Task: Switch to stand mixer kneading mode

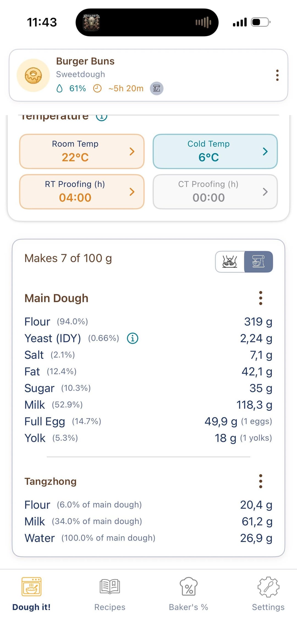Action: click(258, 262)
